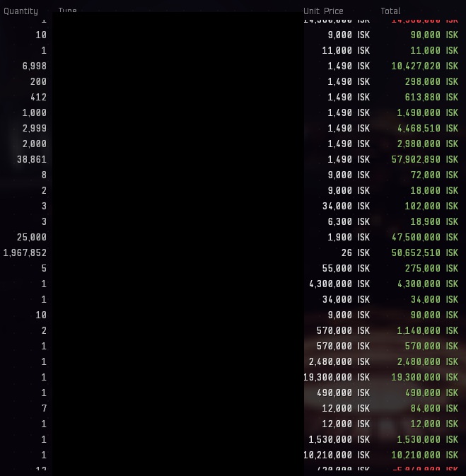Sort by the Quantity column header

(21, 11)
